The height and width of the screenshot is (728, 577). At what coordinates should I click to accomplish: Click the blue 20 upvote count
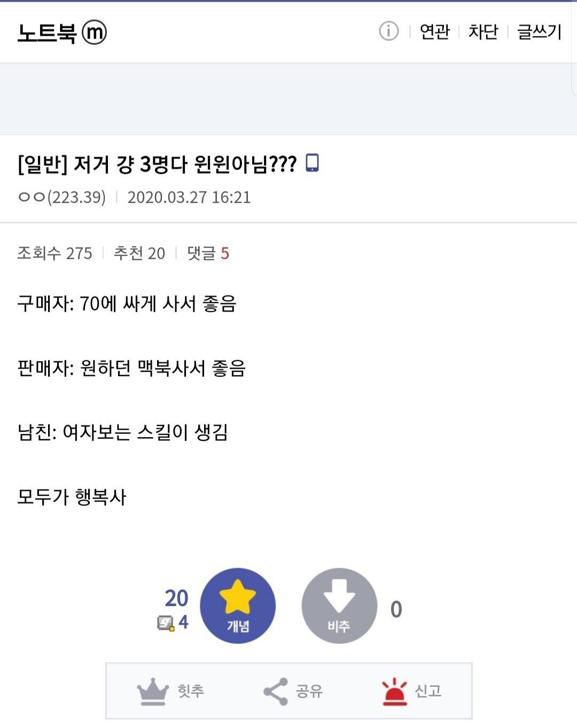click(x=176, y=598)
